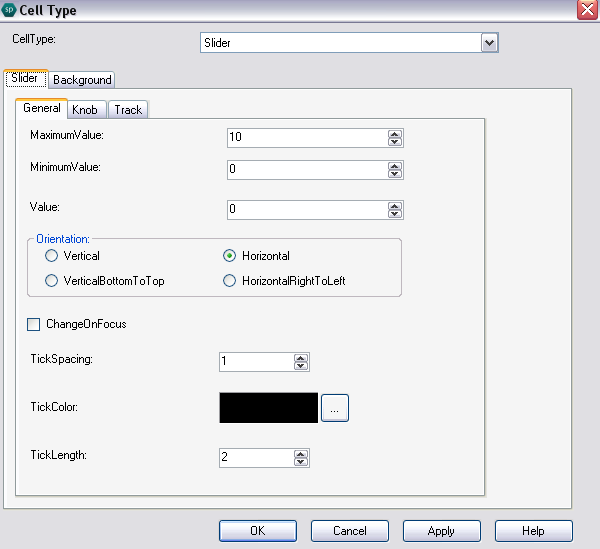Click the Orientation: group label
Image resolution: width=600 pixels, height=549 pixels.
[x=63, y=239]
